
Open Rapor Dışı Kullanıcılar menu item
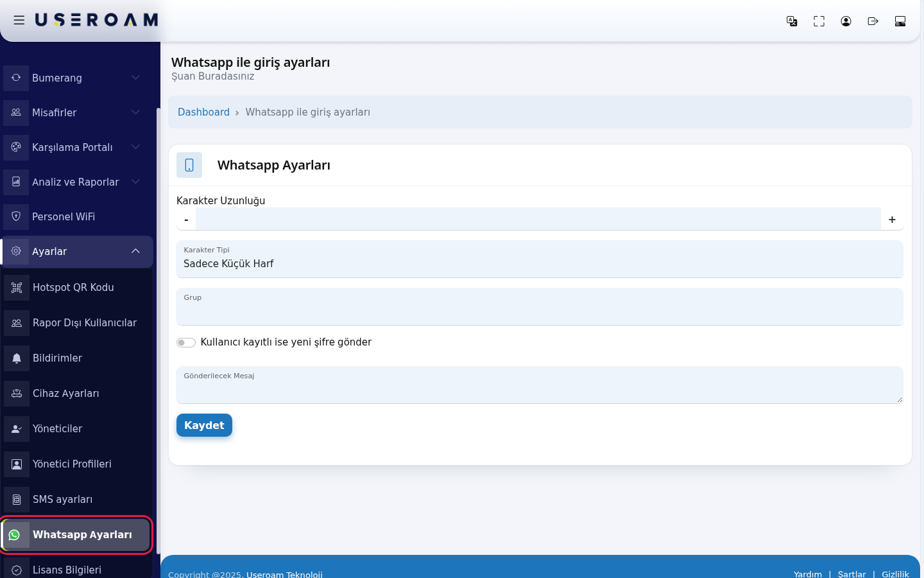tap(77, 323)
